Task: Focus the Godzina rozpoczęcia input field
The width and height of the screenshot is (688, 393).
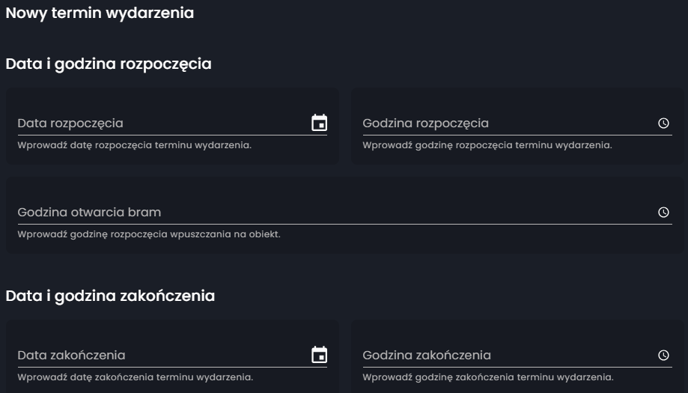Action: tap(508, 123)
